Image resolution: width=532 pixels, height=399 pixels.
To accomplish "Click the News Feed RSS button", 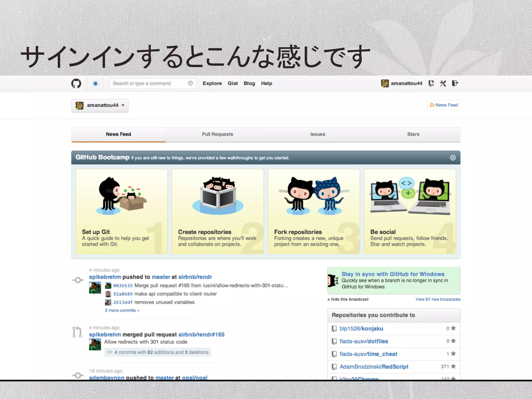I will click(x=443, y=105).
